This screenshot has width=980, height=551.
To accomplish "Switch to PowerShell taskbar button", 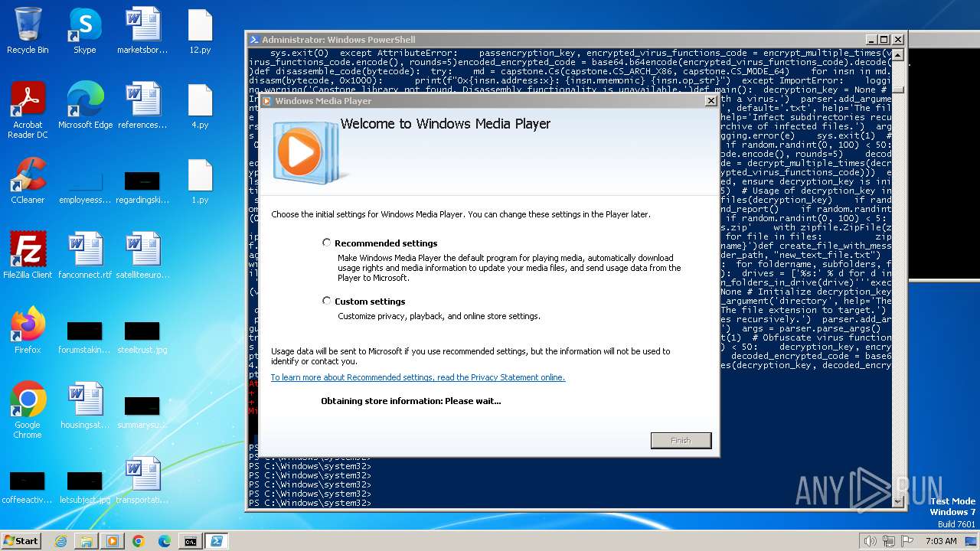I will tap(217, 541).
